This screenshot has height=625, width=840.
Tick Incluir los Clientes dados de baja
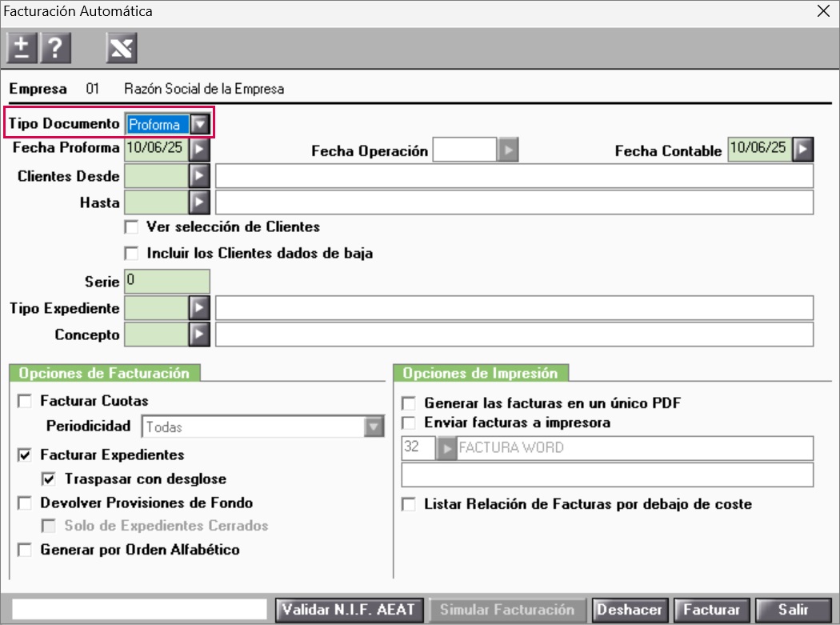131,253
